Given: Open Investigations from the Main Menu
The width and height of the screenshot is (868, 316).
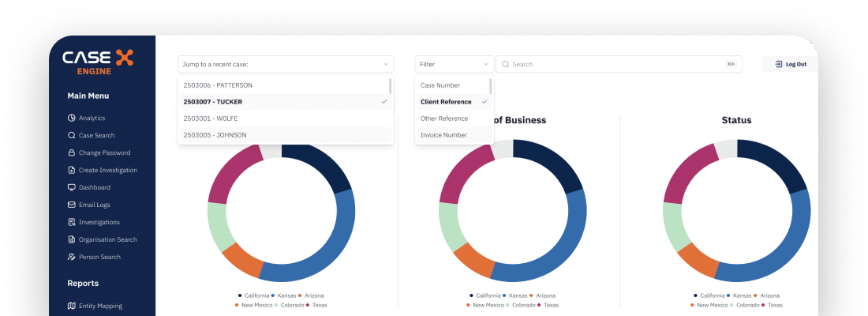Looking at the screenshot, I should pyautogui.click(x=99, y=222).
